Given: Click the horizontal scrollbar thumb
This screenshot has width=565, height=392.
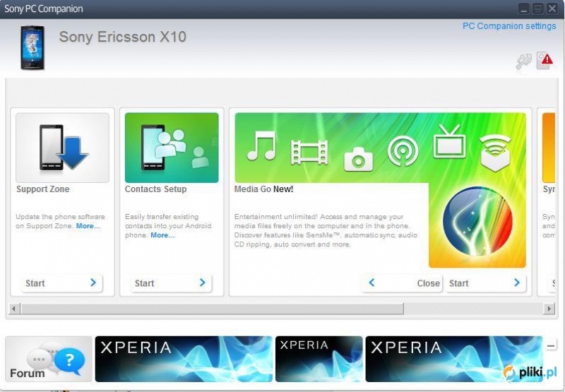Looking at the screenshot, I should point(213,309).
